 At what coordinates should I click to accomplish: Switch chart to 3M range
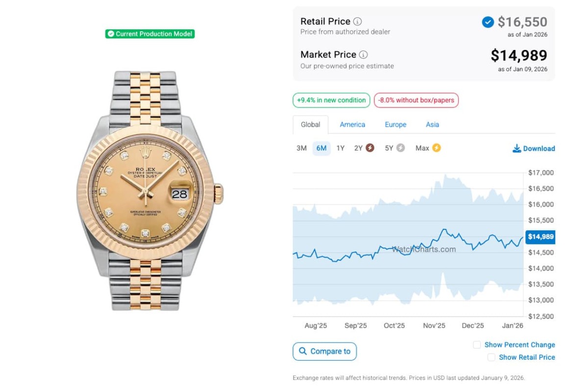pyautogui.click(x=301, y=148)
